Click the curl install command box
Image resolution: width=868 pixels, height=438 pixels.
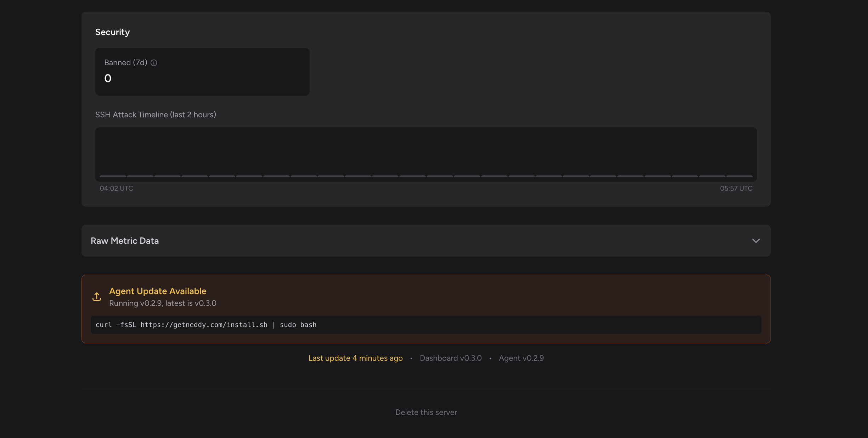coord(426,325)
